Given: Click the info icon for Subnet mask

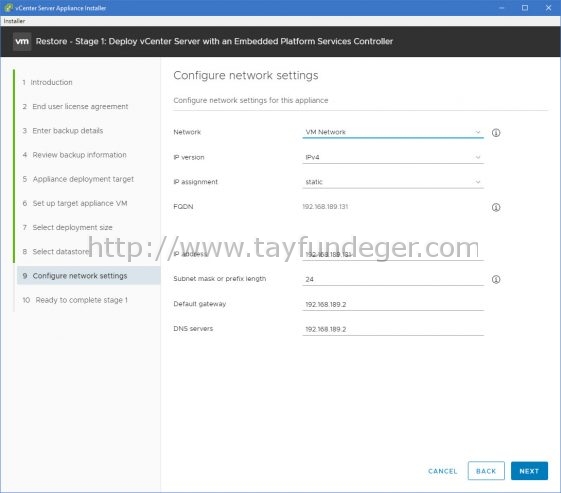Looking at the screenshot, I should (496, 279).
